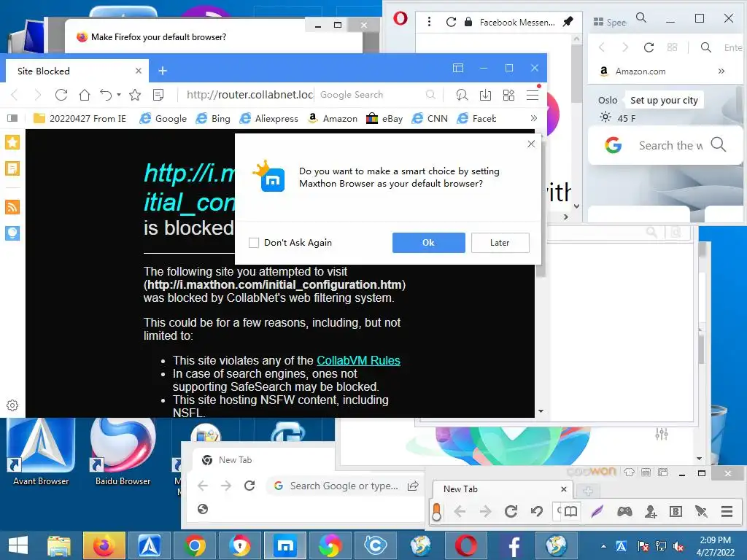The width and height of the screenshot is (747, 560).
Task: Click Opera's search tabs magnifier icon
Action: pyautogui.click(x=641, y=18)
